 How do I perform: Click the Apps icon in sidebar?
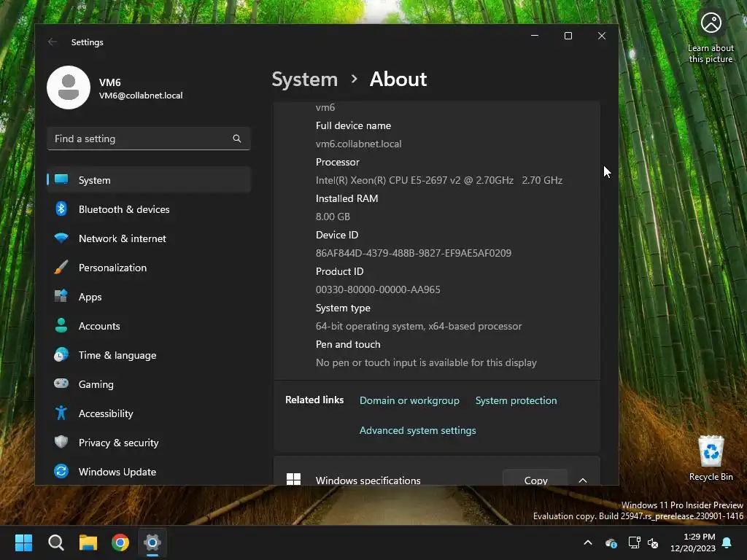61,296
